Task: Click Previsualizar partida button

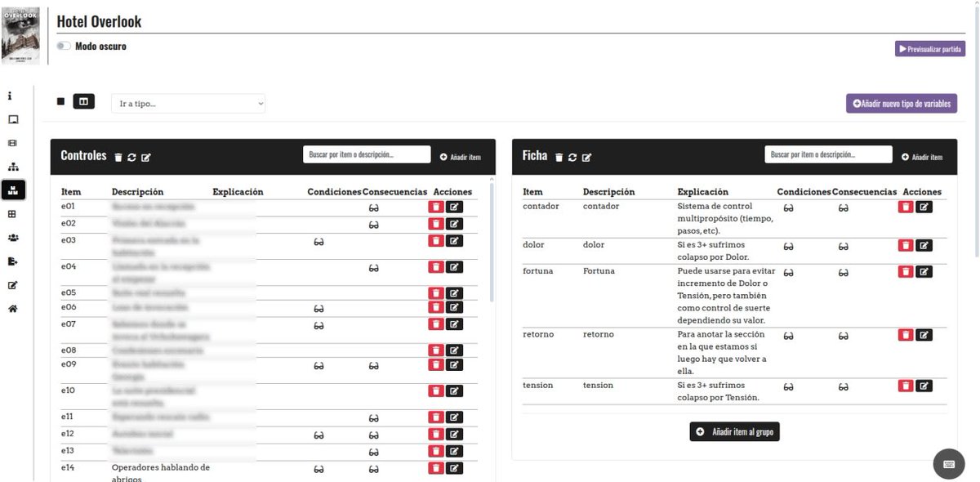Action: [930, 49]
